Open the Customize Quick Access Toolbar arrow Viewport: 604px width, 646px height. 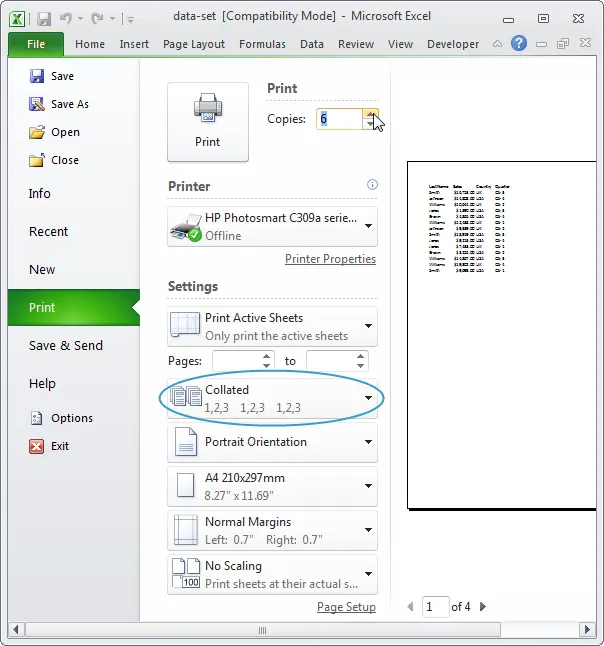130,19
